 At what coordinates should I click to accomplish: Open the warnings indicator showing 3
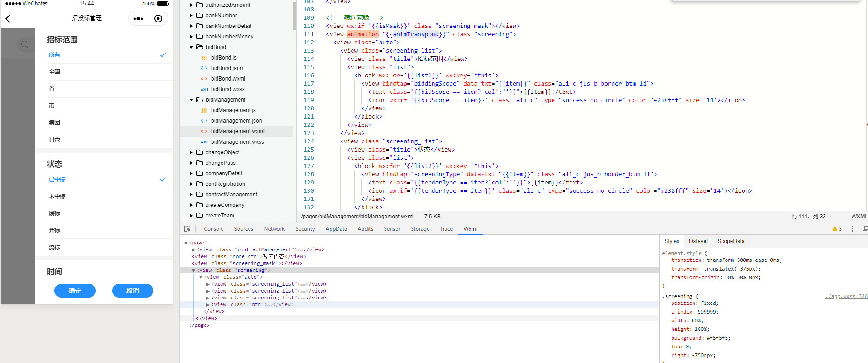tap(837, 229)
